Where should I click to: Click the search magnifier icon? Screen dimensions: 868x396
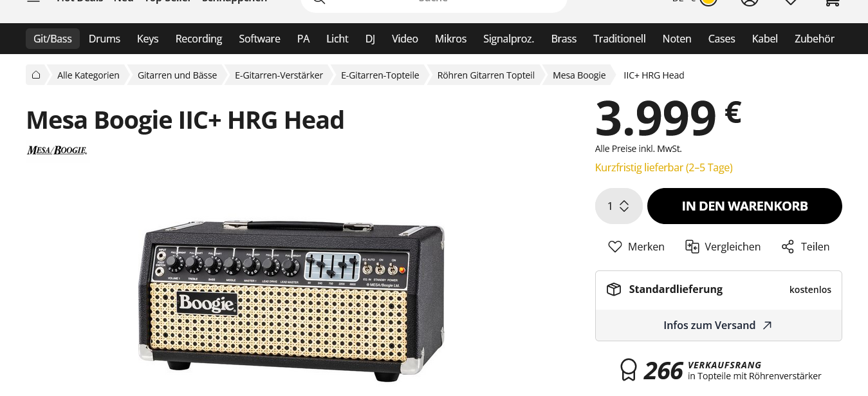coord(318,1)
